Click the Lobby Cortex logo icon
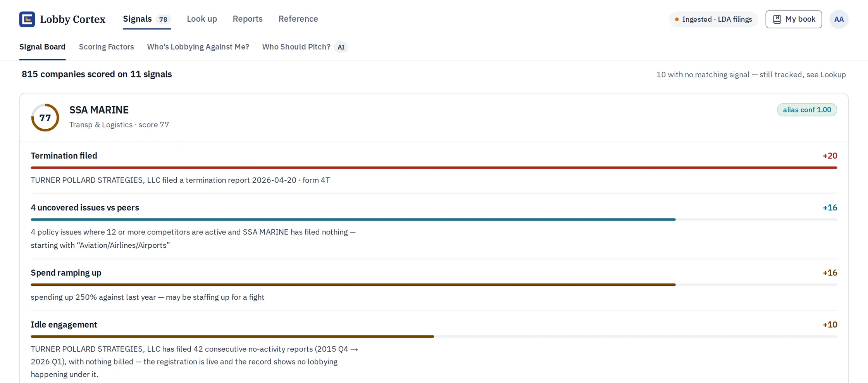The width and height of the screenshot is (868, 383). 27,19
